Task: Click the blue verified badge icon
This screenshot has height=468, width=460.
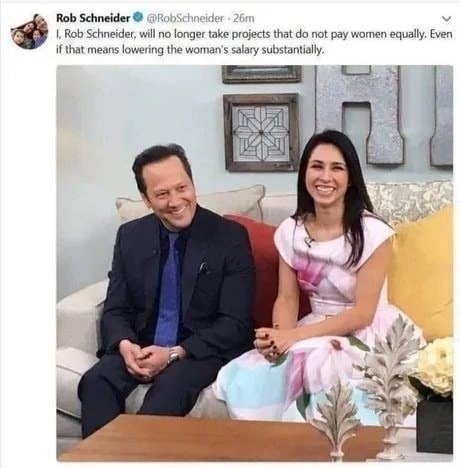Action: [x=138, y=17]
